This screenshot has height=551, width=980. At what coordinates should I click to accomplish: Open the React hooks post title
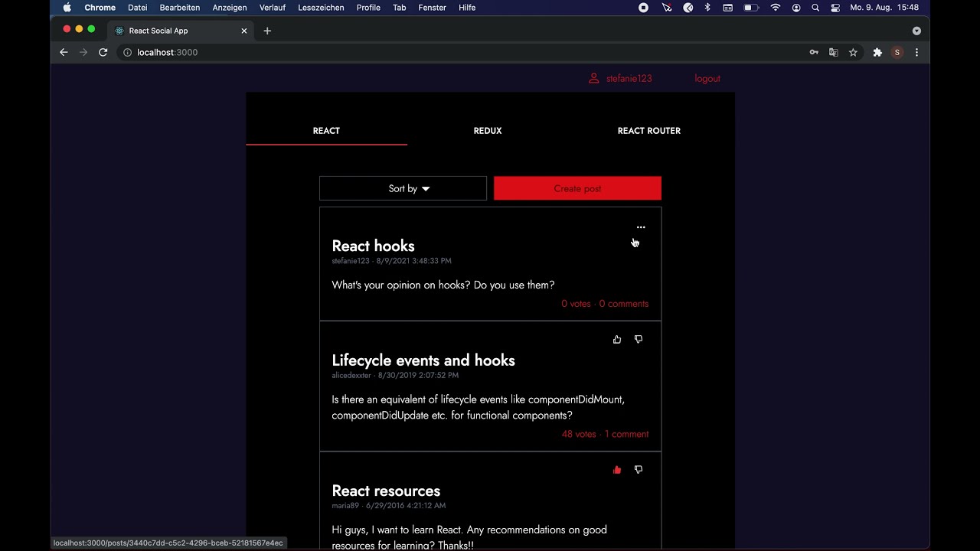tap(373, 246)
